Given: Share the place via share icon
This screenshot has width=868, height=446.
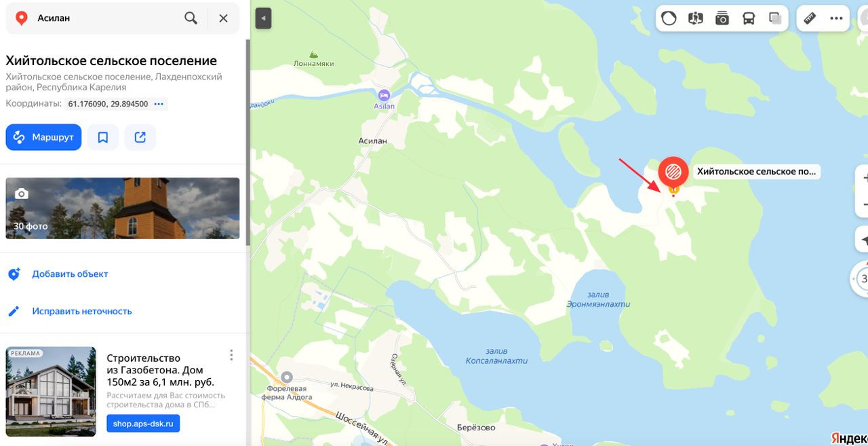Looking at the screenshot, I should 140,137.
